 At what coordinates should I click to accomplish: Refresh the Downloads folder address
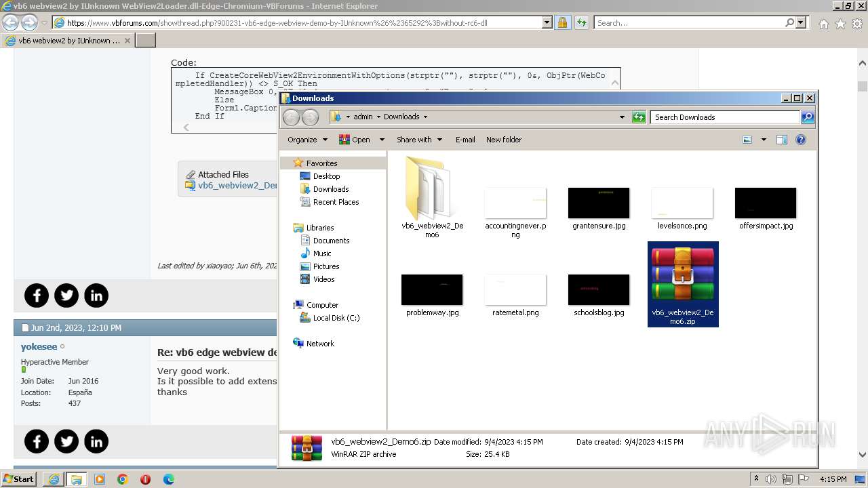pos(639,117)
